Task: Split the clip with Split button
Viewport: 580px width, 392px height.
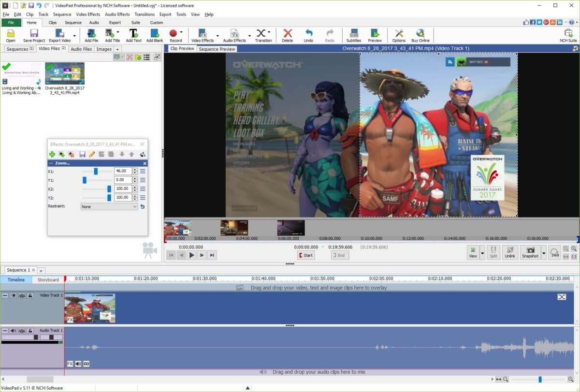Action: pyautogui.click(x=493, y=252)
